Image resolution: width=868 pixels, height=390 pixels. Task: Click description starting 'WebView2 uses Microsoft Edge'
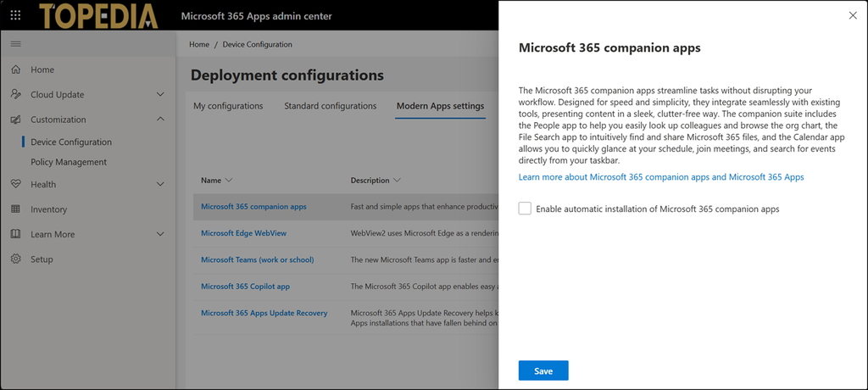[424, 233]
